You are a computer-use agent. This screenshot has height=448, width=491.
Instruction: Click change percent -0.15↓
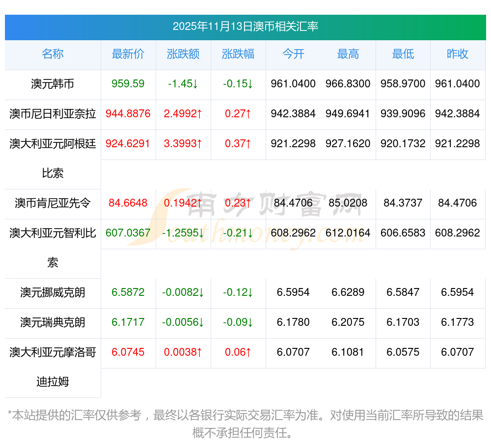pyautogui.click(x=238, y=84)
